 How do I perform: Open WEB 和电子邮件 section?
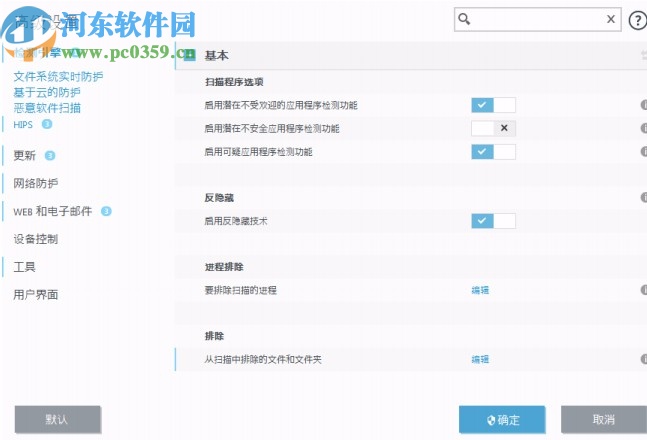click(52, 211)
